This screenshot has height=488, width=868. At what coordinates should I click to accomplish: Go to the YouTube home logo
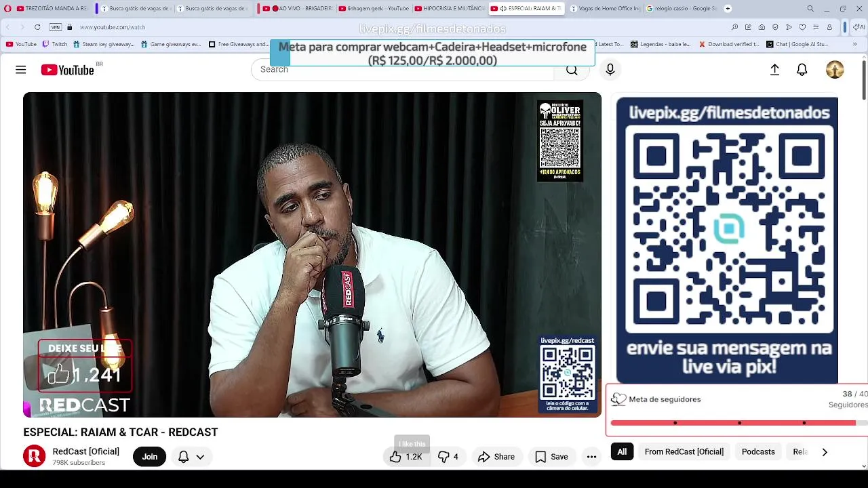click(x=68, y=70)
